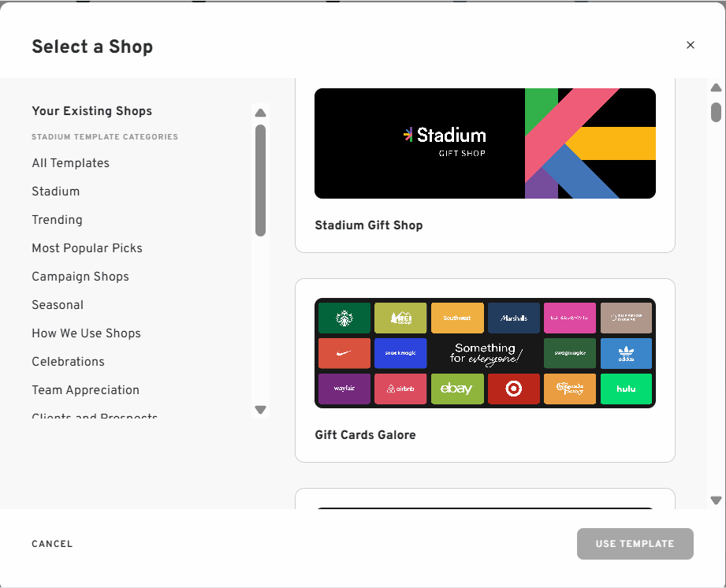The width and height of the screenshot is (726, 588).
Task: Click the snackmagic gift card tile
Action: point(400,353)
